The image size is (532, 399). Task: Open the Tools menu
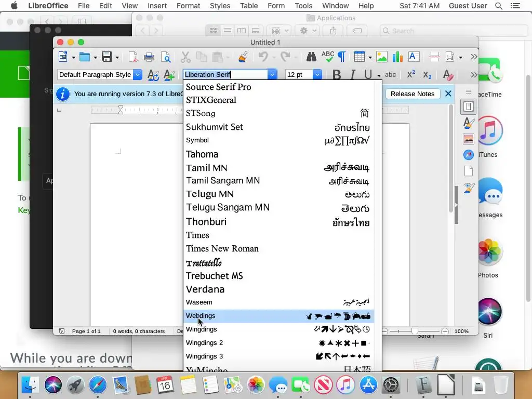click(303, 6)
